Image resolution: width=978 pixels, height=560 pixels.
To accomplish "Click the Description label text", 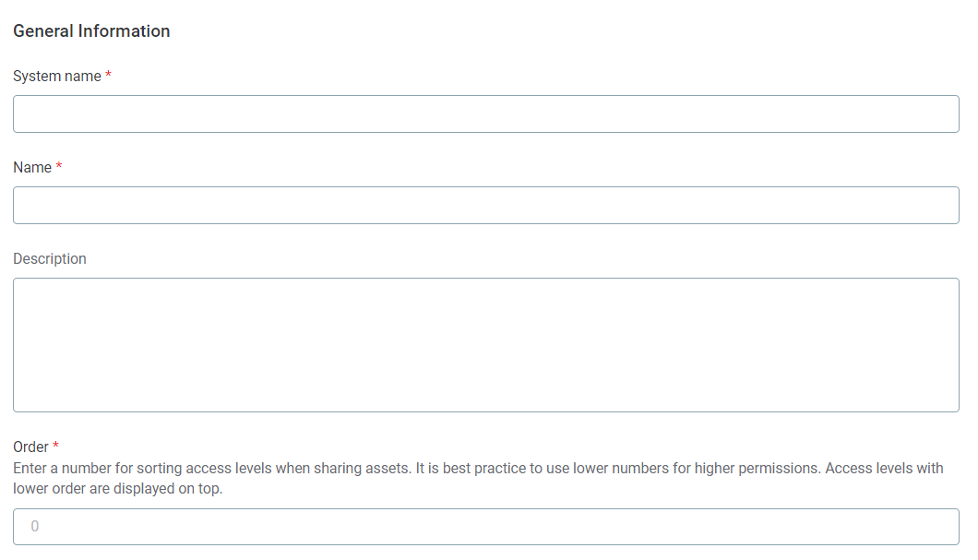I will point(50,259).
